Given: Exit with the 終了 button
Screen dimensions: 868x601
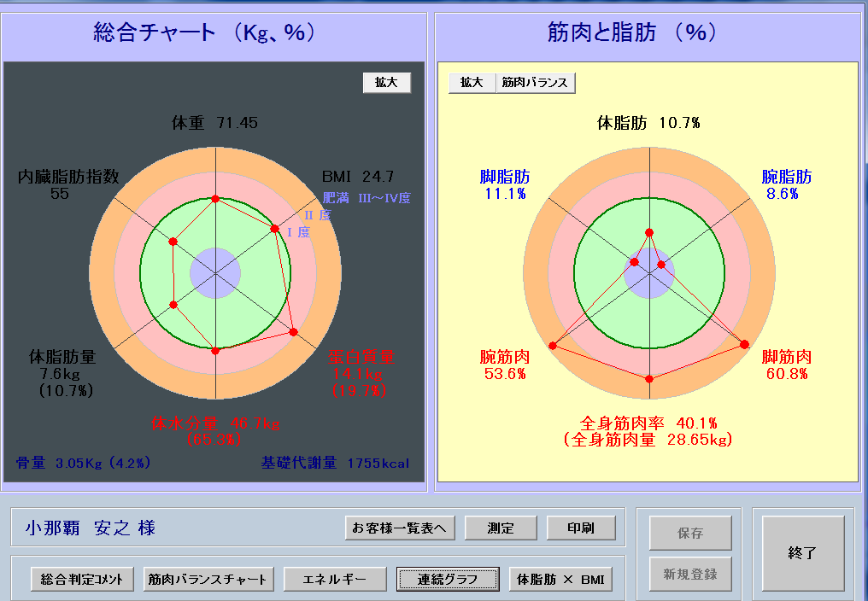Looking at the screenshot, I should (803, 553).
